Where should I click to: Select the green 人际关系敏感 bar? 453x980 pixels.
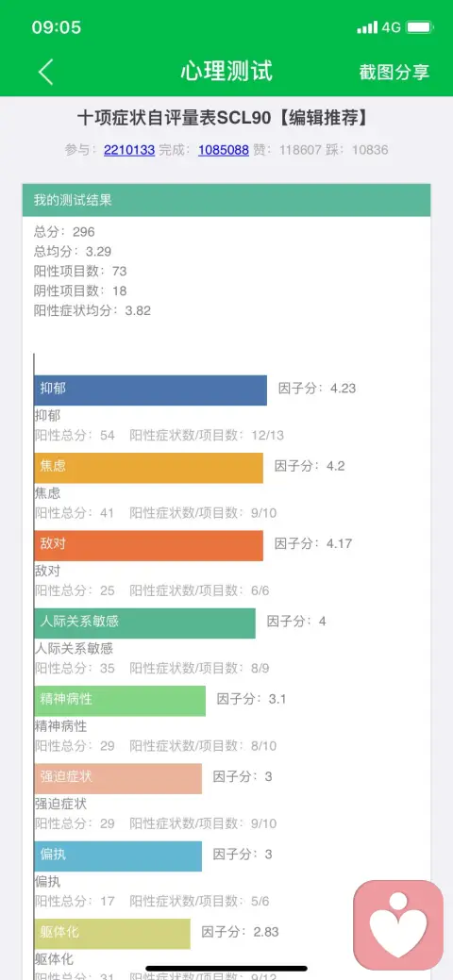144,623
